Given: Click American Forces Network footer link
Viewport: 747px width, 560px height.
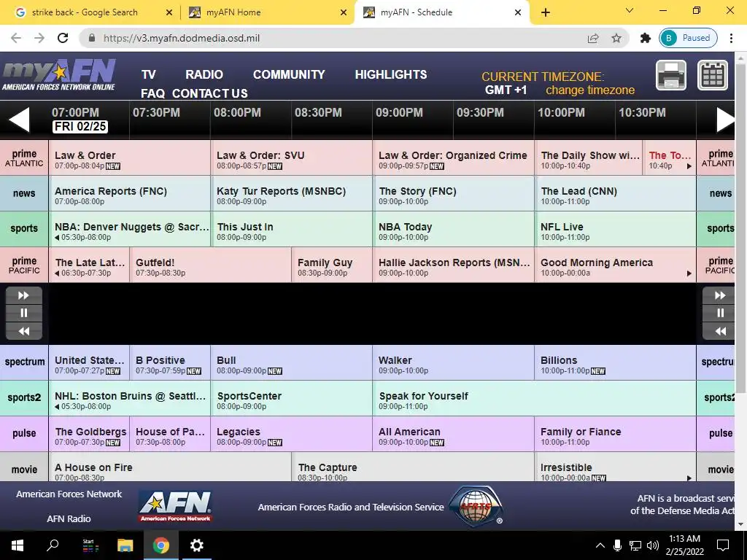Looking at the screenshot, I should click(69, 494).
